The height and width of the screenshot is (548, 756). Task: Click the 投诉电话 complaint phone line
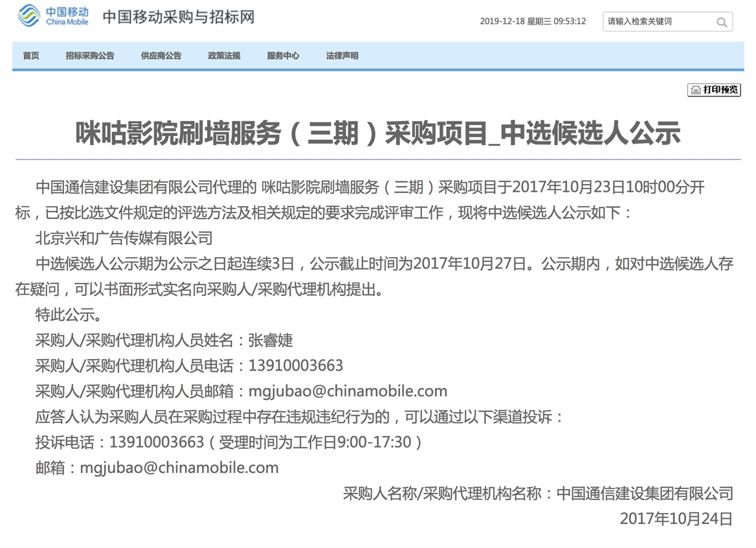coord(228,442)
